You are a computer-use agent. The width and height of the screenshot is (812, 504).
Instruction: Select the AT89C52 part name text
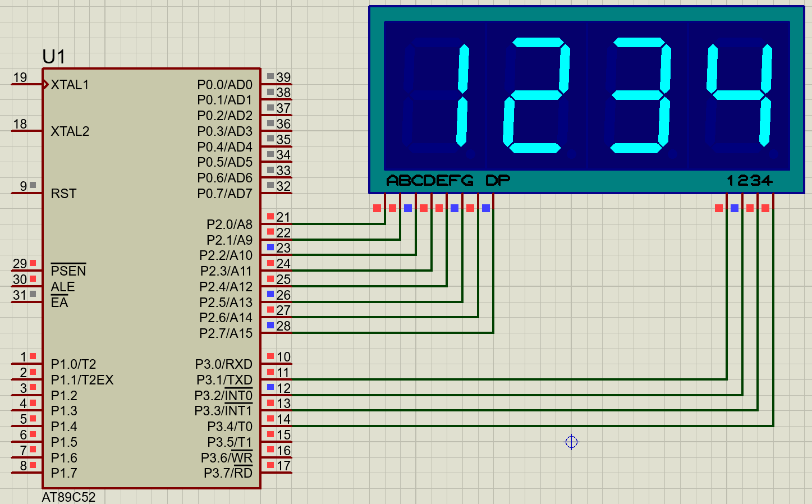[x=68, y=497]
